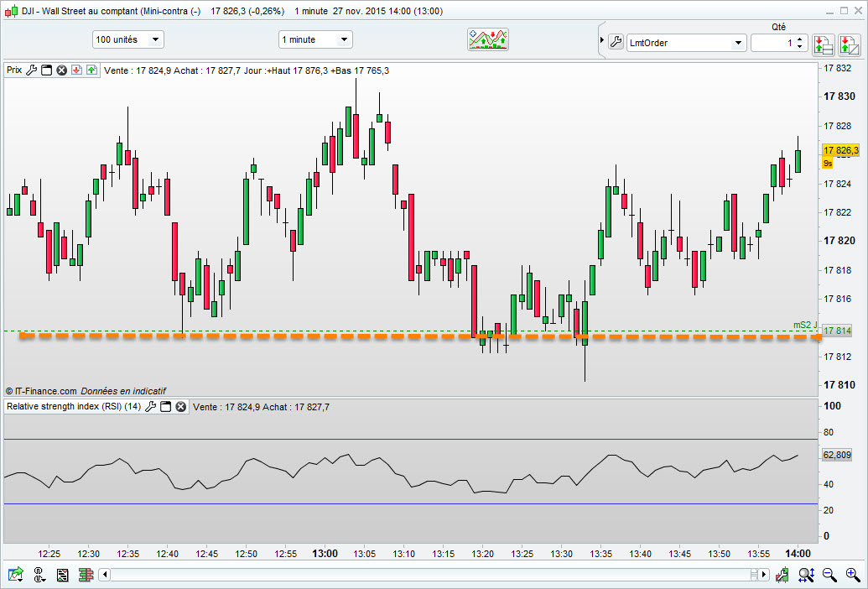Zoom in with the plus magnifier
Screen dimensions: 868x589
coord(853,575)
